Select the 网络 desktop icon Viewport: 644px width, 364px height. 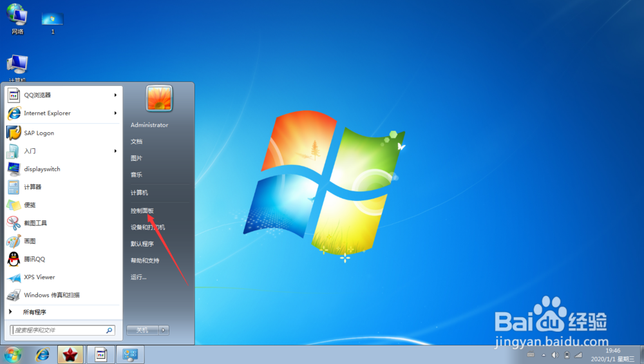pos(17,20)
